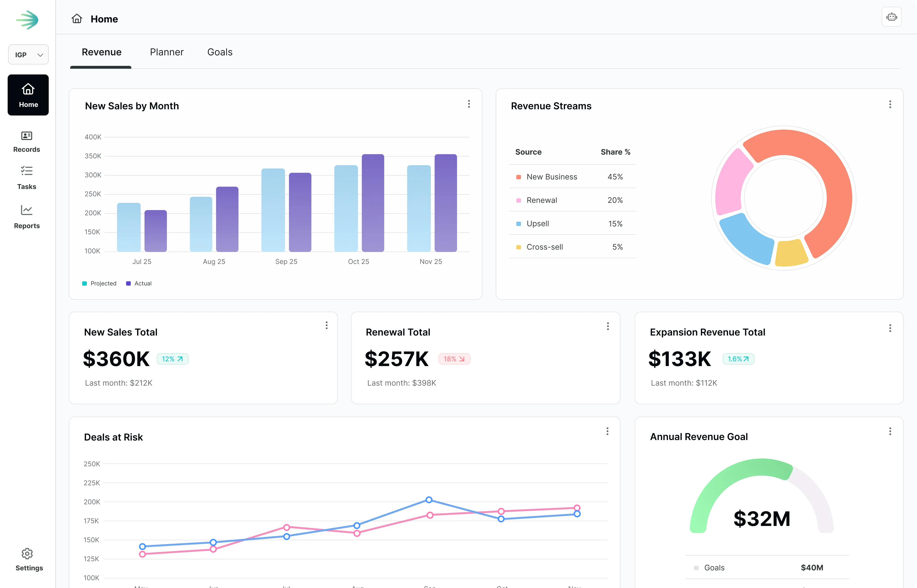The width and height of the screenshot is (917, 588).
Task: Click the home breadcrumb icon beside Home
Action: 77,18
